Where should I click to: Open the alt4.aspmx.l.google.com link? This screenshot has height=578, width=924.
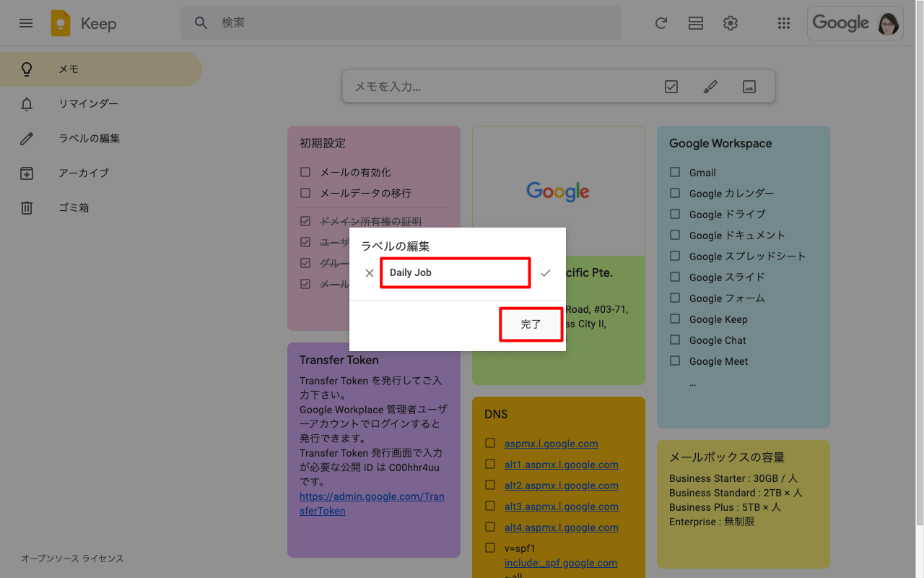[562, 527]
